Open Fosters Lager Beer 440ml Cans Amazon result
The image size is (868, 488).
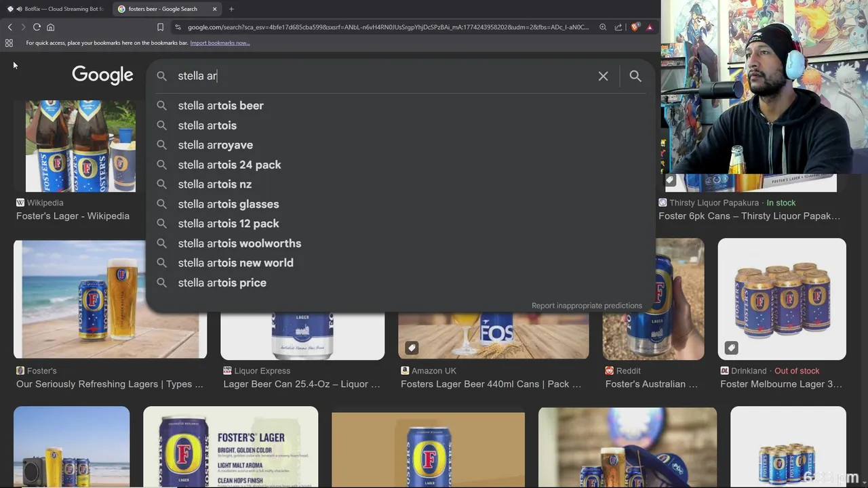pos(491,384)
